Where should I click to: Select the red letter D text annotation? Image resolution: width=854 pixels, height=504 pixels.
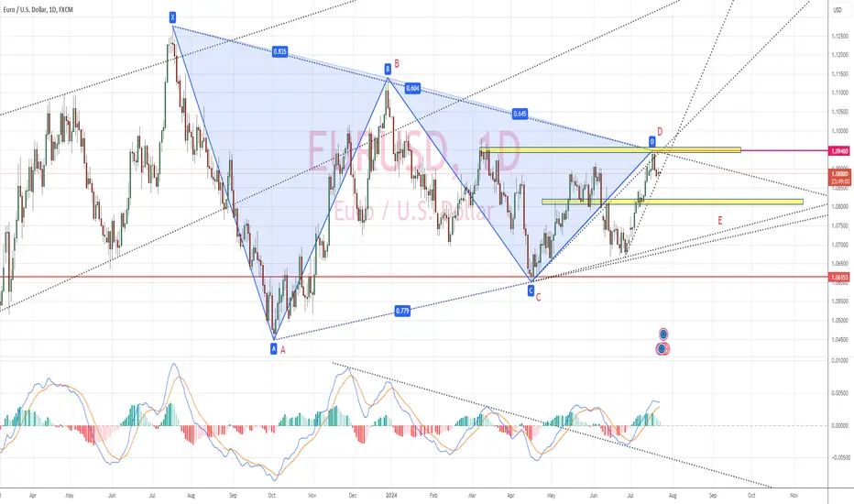[x=660, y=132]
